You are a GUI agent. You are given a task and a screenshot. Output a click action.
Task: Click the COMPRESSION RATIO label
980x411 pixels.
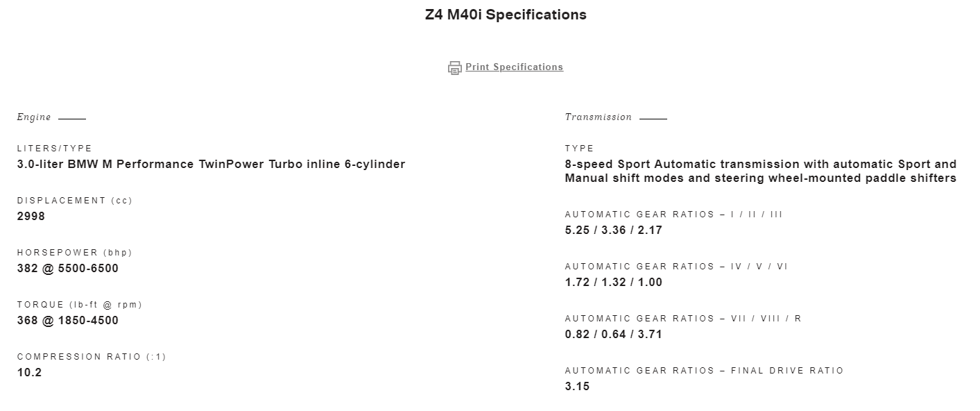pos(92,357)
